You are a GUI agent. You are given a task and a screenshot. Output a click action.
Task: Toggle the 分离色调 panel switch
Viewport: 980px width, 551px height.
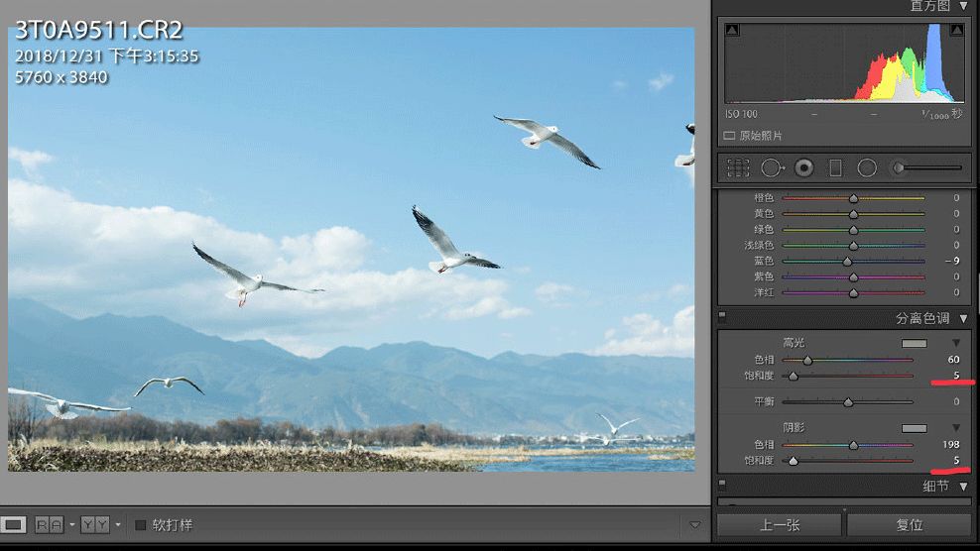(x=722, y=316)
